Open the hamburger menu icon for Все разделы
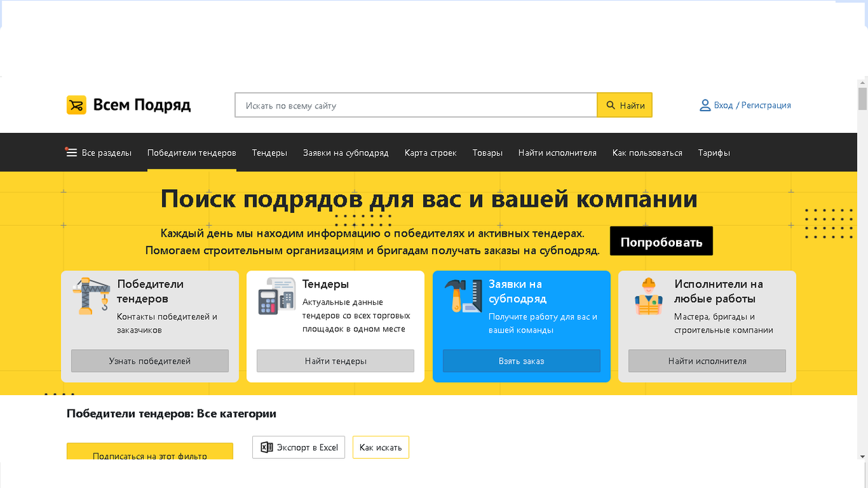This screenshot has height=488, width=868. [71, 152]
